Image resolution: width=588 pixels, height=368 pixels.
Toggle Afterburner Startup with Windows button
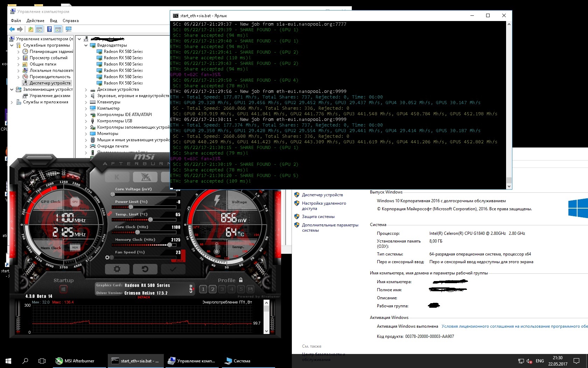[x=63, y=289]
